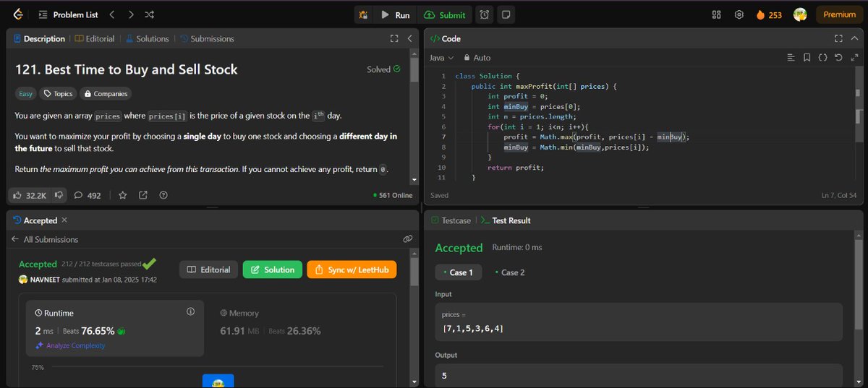Open the layout grid icon
This screenshot has width=868, height=388.
pyautogui.click(x=717, y=14)
